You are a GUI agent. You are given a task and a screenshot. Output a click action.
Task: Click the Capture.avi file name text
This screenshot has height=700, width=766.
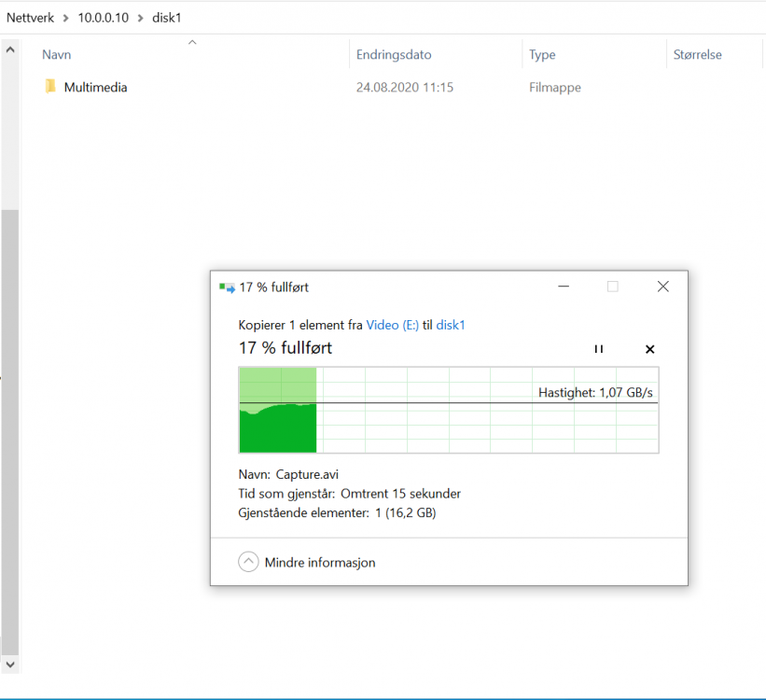pos(307,474)
